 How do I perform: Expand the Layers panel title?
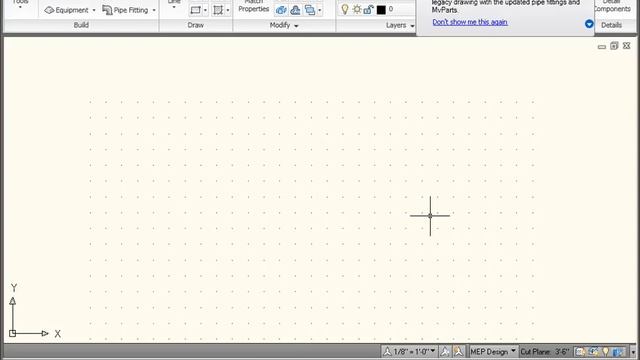(400, 25)
